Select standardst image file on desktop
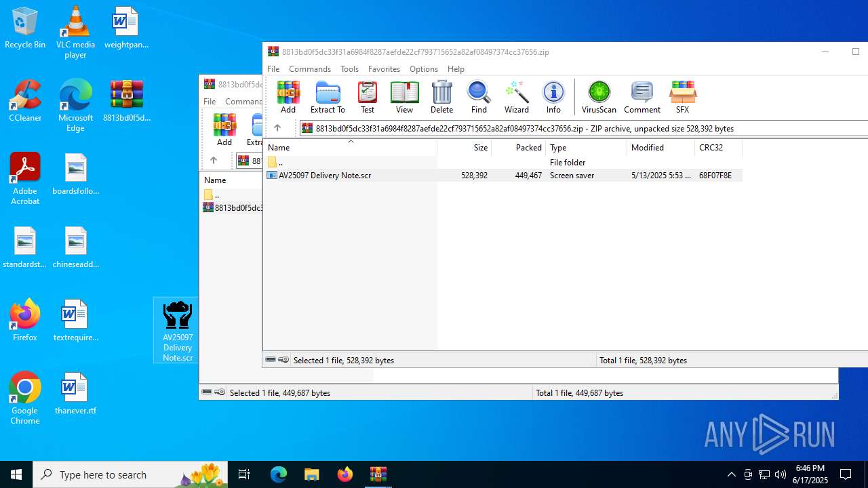Image resolution: width=868 pixels, height=488 pixels. 25,247
